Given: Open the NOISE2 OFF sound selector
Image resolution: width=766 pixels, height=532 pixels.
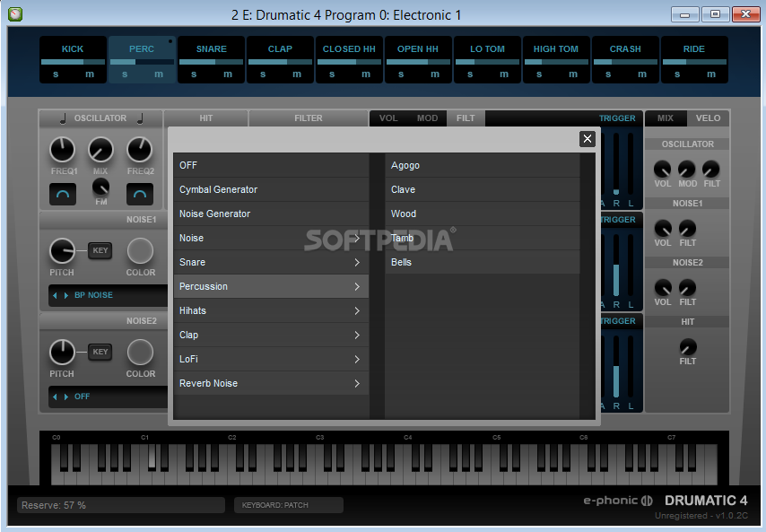Looking at the screenshot, I should coord(82,397).
